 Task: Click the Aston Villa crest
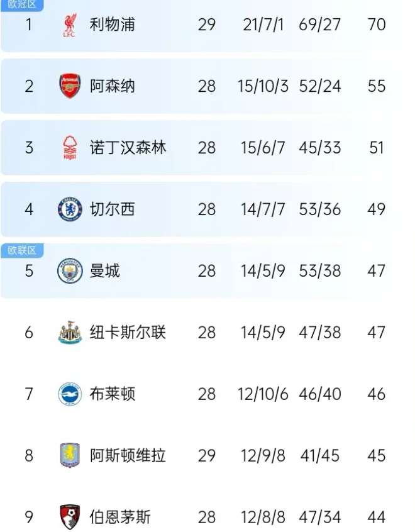70,455
